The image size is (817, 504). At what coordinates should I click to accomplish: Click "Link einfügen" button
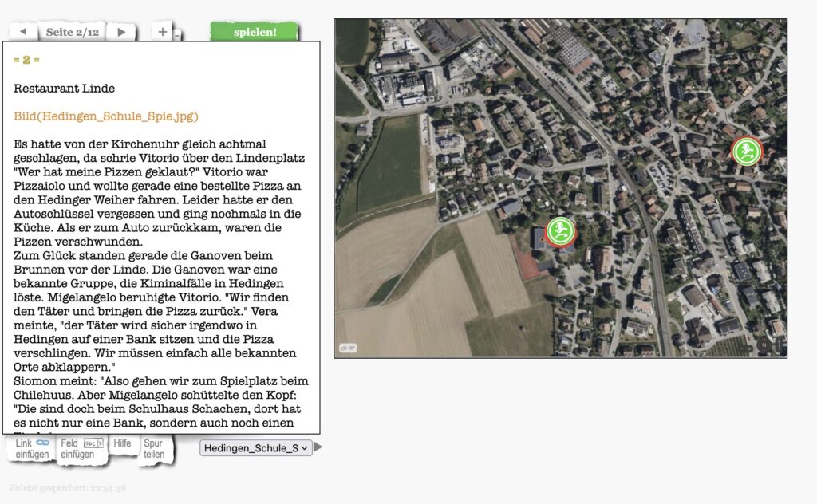coord(33,448)
